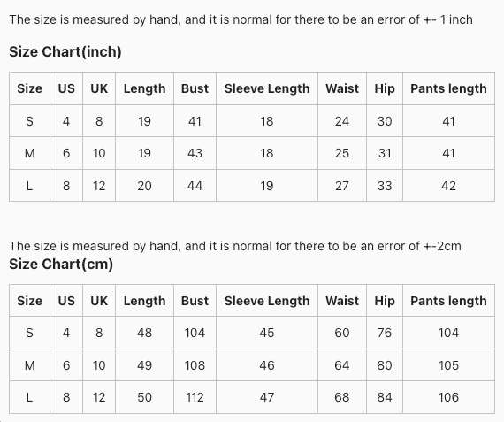Select length value 20 in inch chart
The image size is (504, 422).
click(144, 186)
